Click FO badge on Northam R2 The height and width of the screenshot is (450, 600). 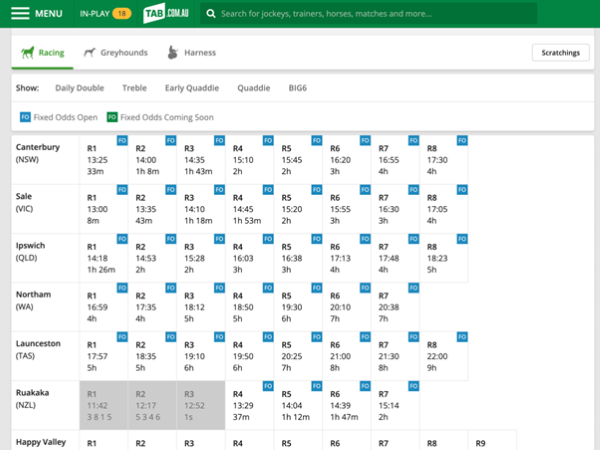[x=171, y=288]
